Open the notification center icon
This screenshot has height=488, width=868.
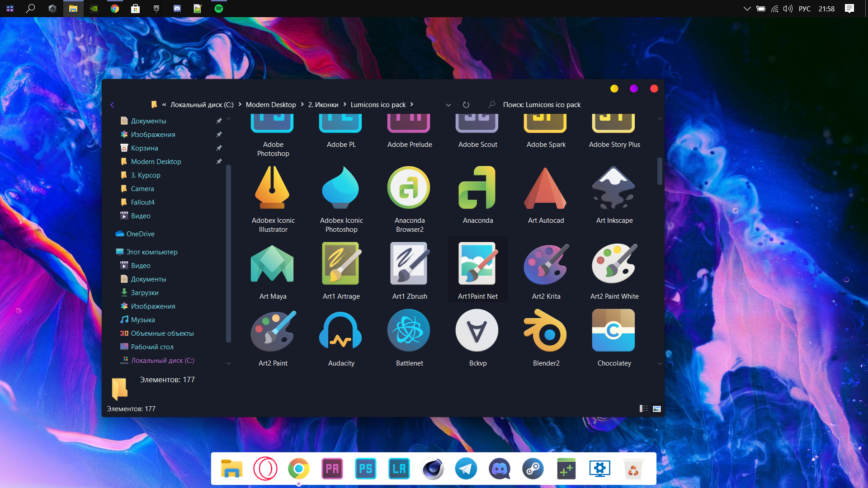pos(849,9)
